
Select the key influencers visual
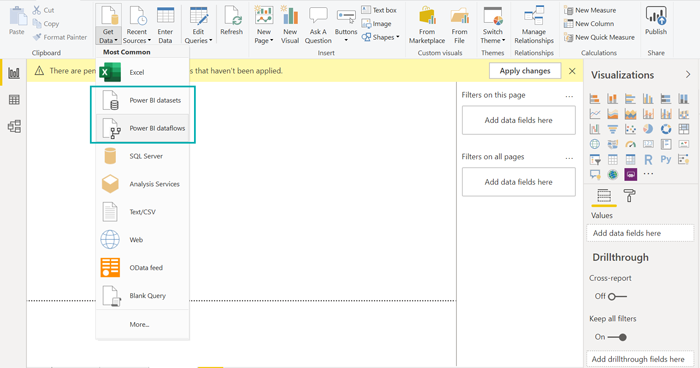[684, 159]
